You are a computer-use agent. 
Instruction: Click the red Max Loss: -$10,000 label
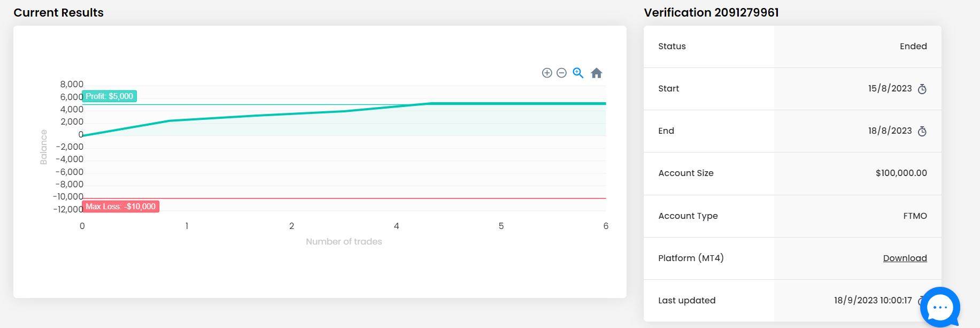coord(121,207)
